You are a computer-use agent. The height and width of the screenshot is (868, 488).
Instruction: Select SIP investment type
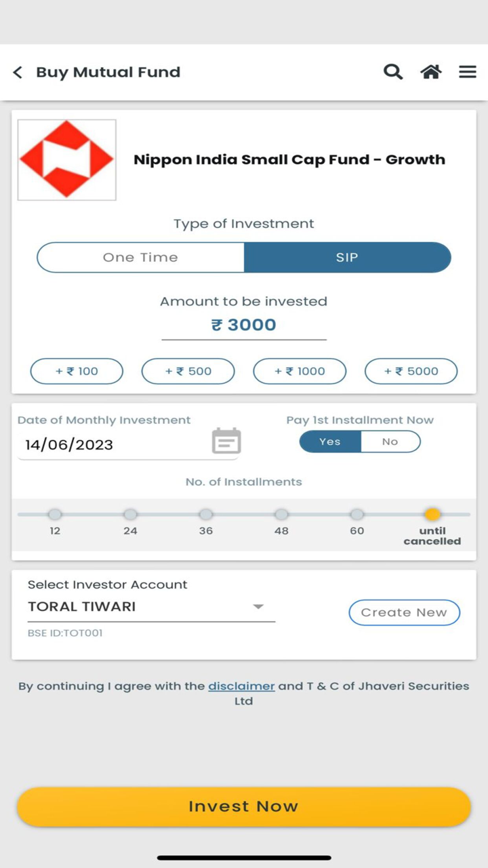coord(347,258)
